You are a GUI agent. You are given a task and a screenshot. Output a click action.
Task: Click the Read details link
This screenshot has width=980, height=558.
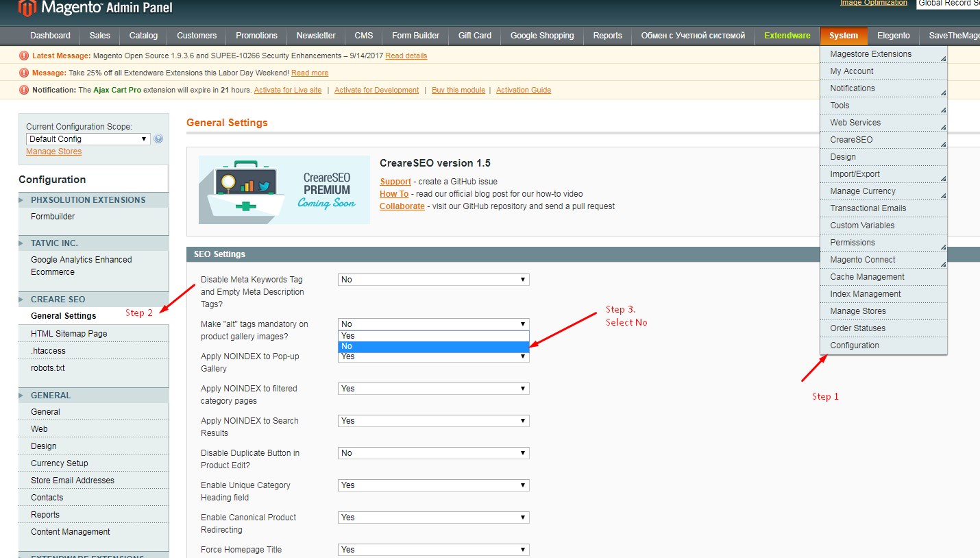(406, 55)
